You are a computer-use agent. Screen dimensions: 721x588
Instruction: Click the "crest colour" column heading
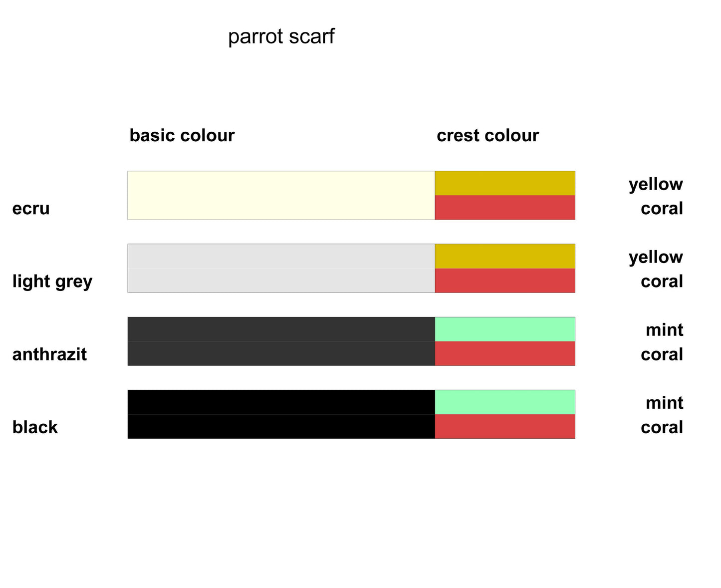pyautogui.click(x=487, y=135)
